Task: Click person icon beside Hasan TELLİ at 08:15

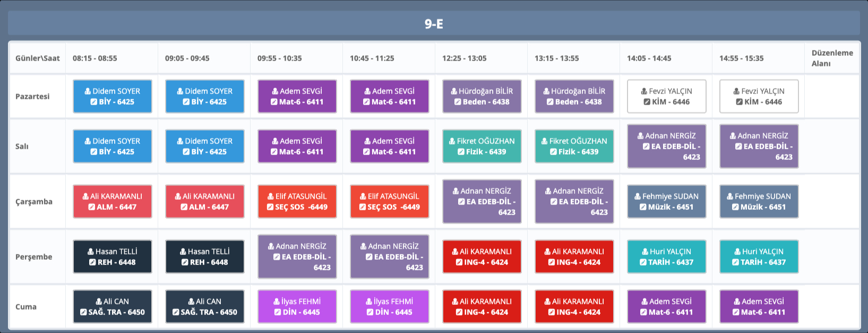Action: [x=91, y=252]
